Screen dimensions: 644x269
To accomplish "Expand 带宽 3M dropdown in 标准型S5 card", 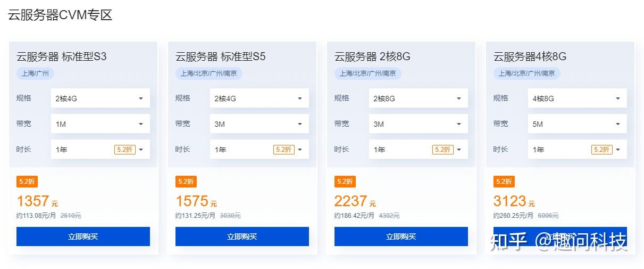I will (260, 124).
